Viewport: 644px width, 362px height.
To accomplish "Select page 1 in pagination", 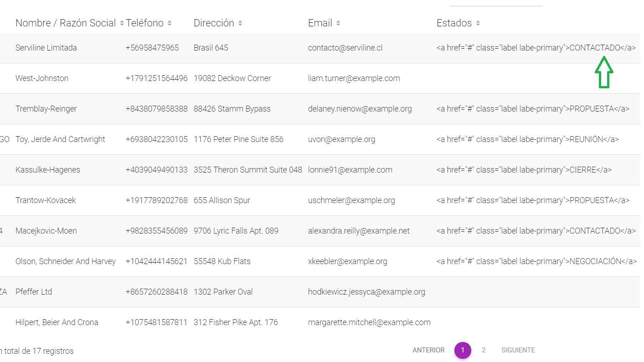I will [463, 350].
